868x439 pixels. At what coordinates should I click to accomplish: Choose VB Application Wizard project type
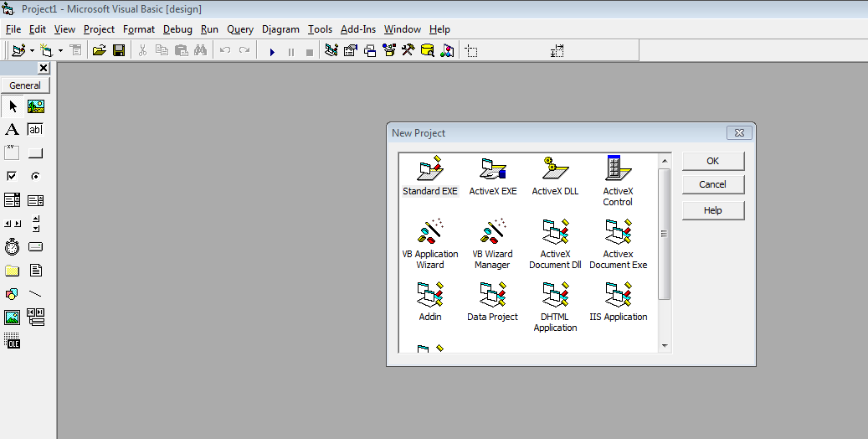pyautogui.click(x=430, y=245)
